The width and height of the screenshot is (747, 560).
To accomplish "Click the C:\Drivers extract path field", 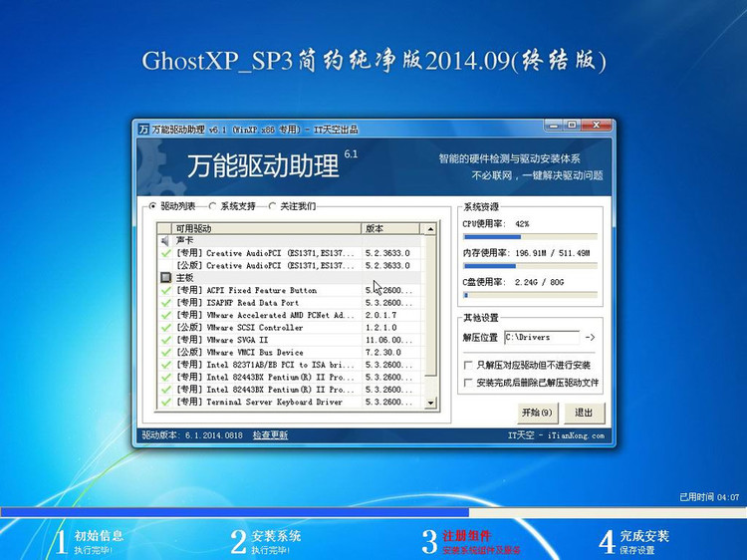I will (x=542, y=337).
